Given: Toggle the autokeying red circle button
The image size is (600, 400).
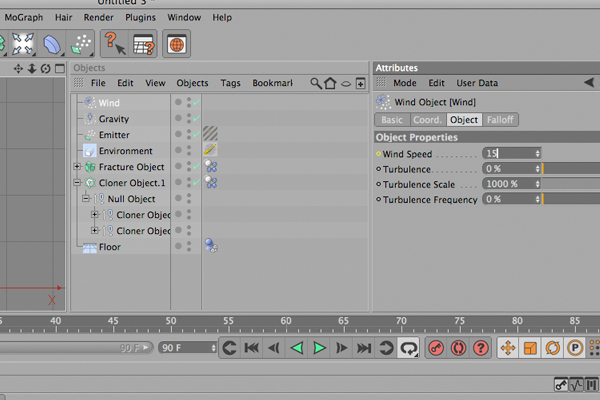Looking at the screenshot, I should coord(458,348).
